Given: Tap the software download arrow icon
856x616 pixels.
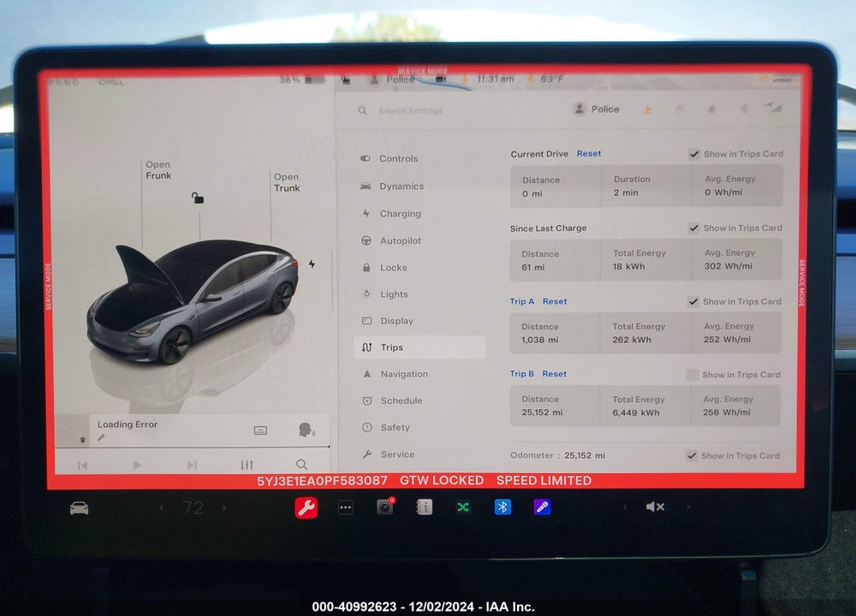Looking at the screenshot, I should (x=647, y=110).
